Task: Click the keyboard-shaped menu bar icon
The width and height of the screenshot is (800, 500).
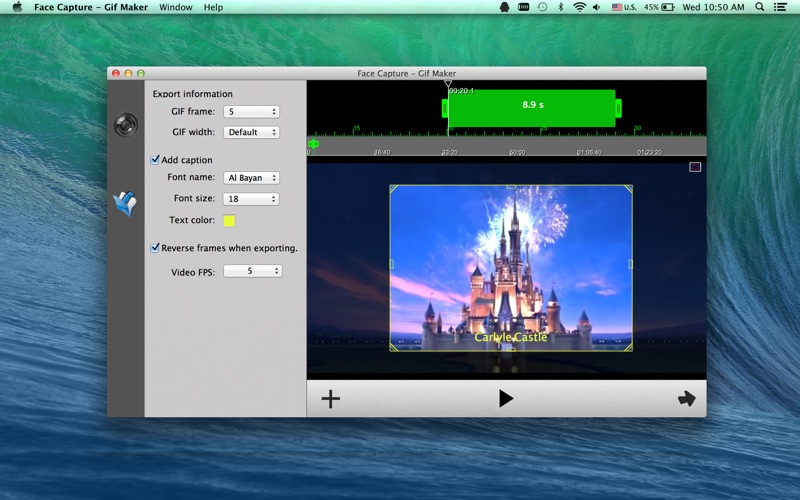Action: tap(523, 7)
